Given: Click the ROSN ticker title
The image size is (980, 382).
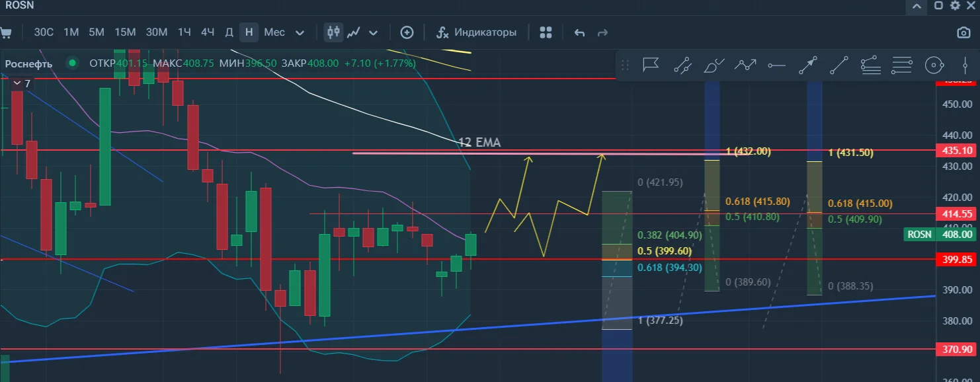Looking at the screenshot, I should (19, 5).
